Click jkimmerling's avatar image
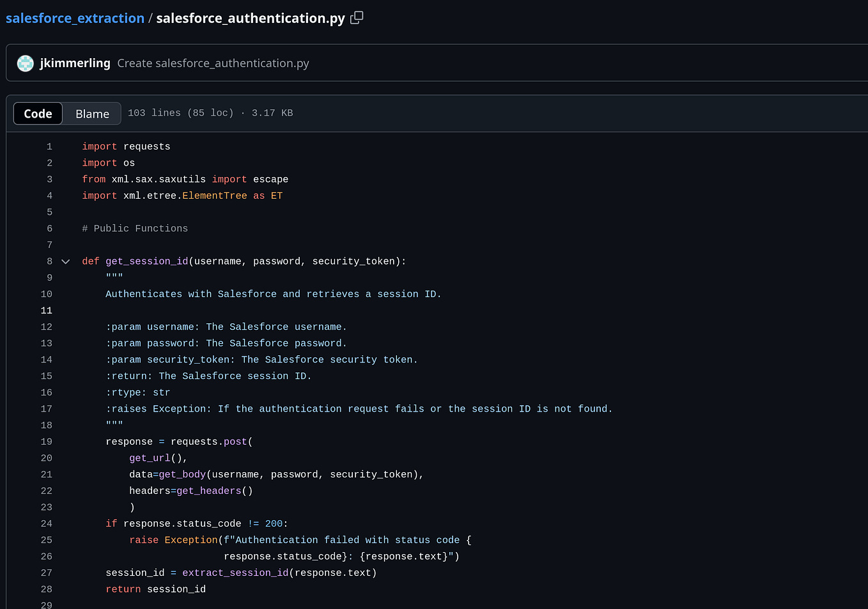This screenshot has height=609, width=868. coord(25,63)
